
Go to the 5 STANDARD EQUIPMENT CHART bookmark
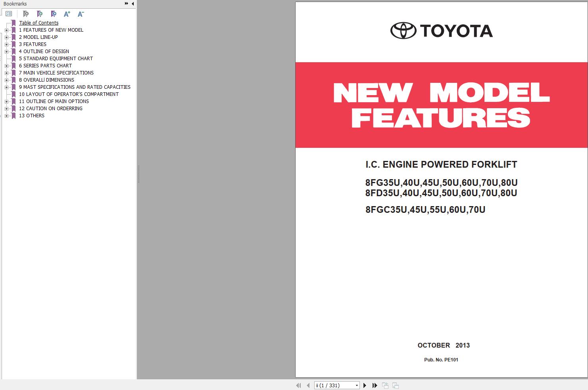click(56, 59)
